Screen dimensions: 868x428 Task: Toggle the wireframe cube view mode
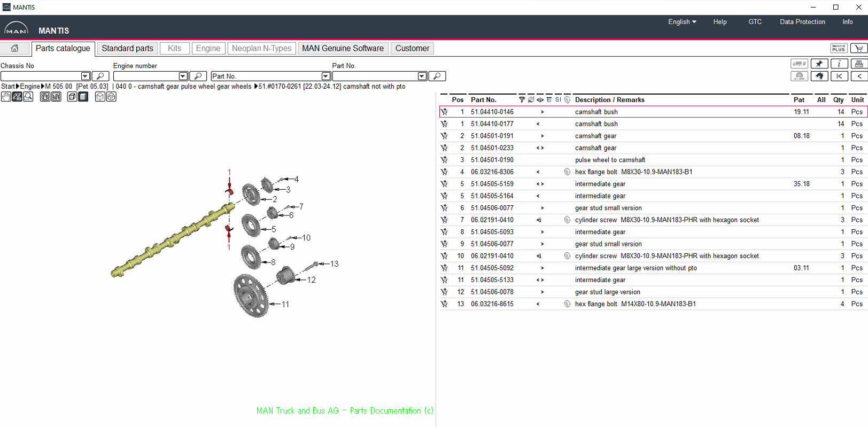tap(100, 97)
